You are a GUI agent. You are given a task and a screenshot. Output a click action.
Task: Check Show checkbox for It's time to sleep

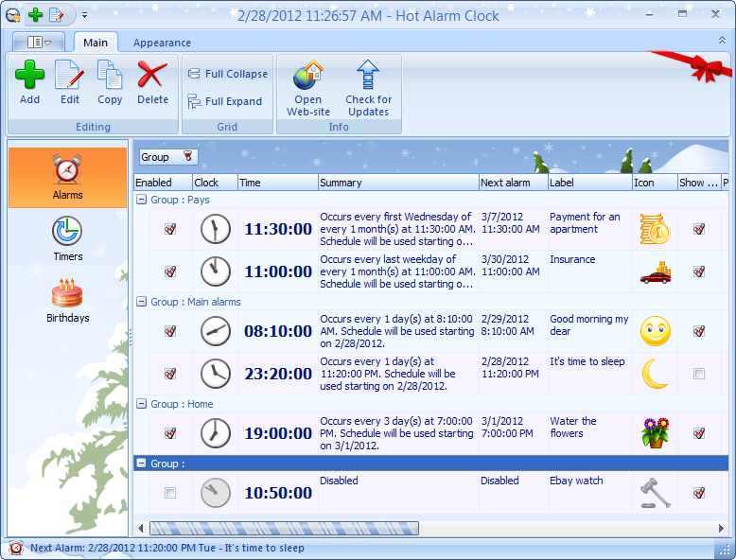699,374
